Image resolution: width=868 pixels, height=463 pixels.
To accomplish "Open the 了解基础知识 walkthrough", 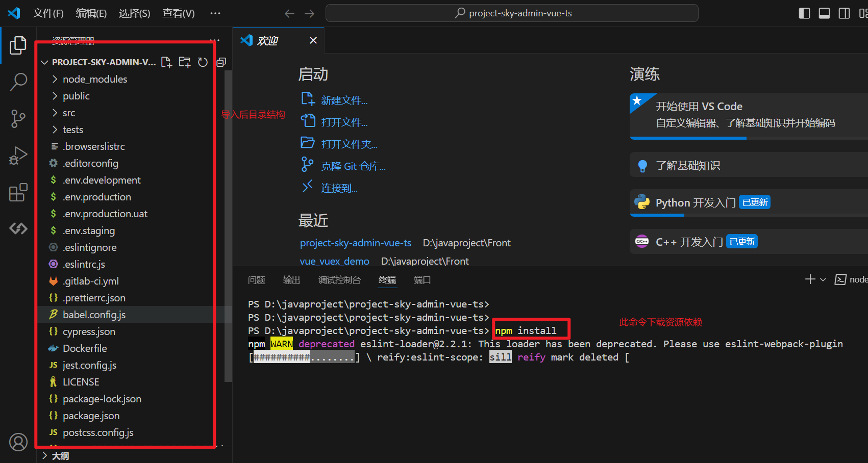I will click(x=749, y=165).
